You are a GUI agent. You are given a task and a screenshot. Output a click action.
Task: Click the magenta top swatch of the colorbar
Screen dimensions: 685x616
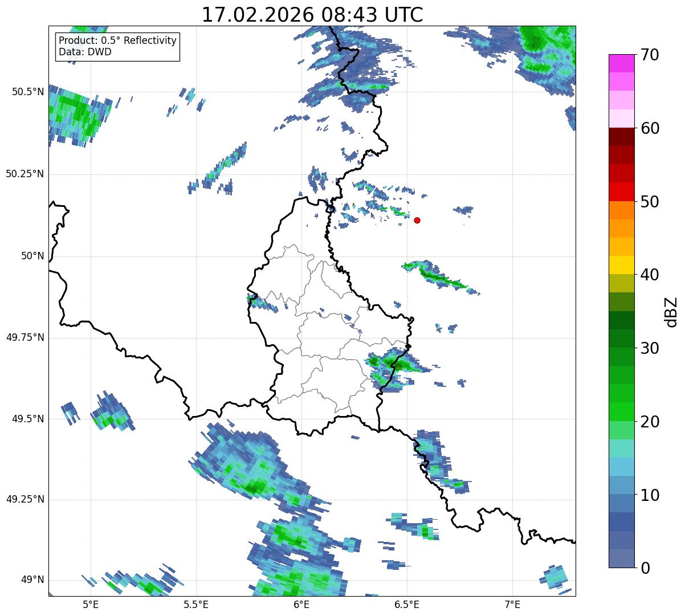(621, 63)
